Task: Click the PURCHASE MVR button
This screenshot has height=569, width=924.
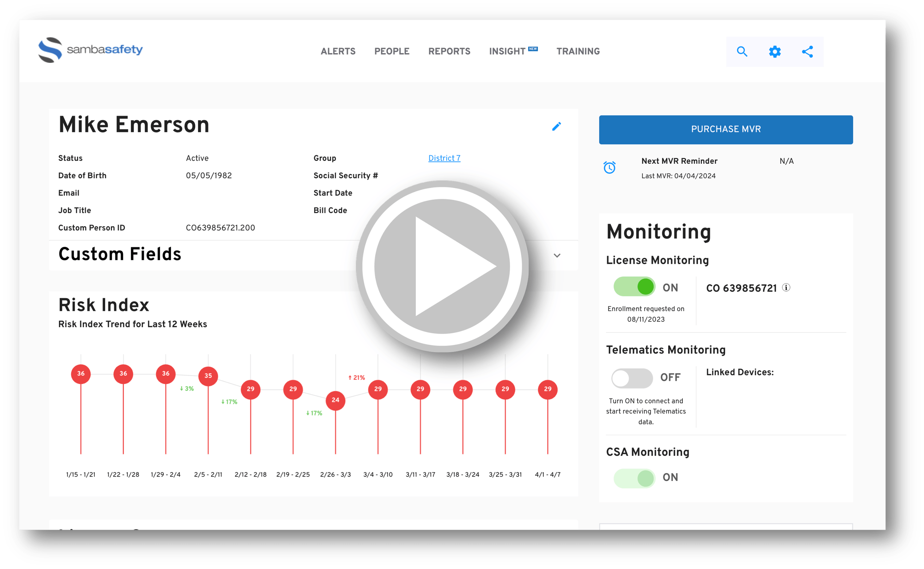Action: coord(725,129)
